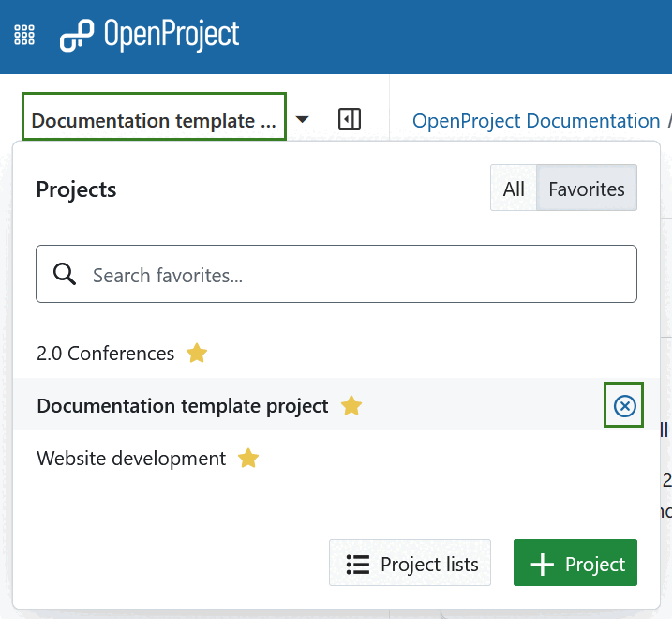Open the 2.0 Conferences project
Viewport: 672px width, 619px height.
[x=105, y=354]
